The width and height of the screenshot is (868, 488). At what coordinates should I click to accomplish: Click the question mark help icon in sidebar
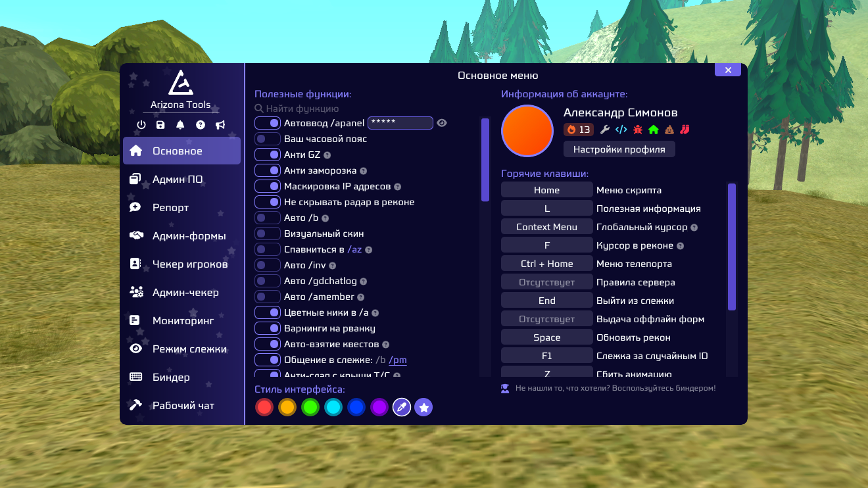(201, 125)
